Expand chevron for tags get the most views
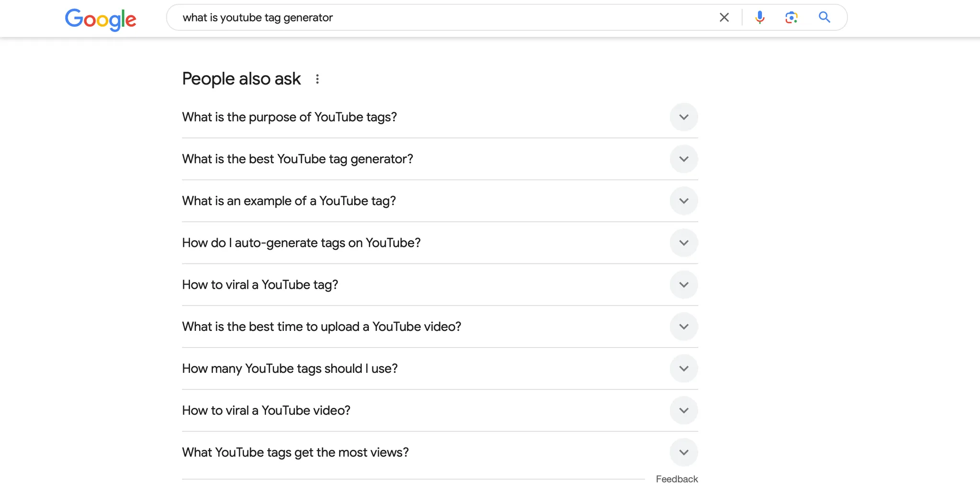The width and height of the screenshot is (980, 502). pyautogui.click(x=684, y=452)
